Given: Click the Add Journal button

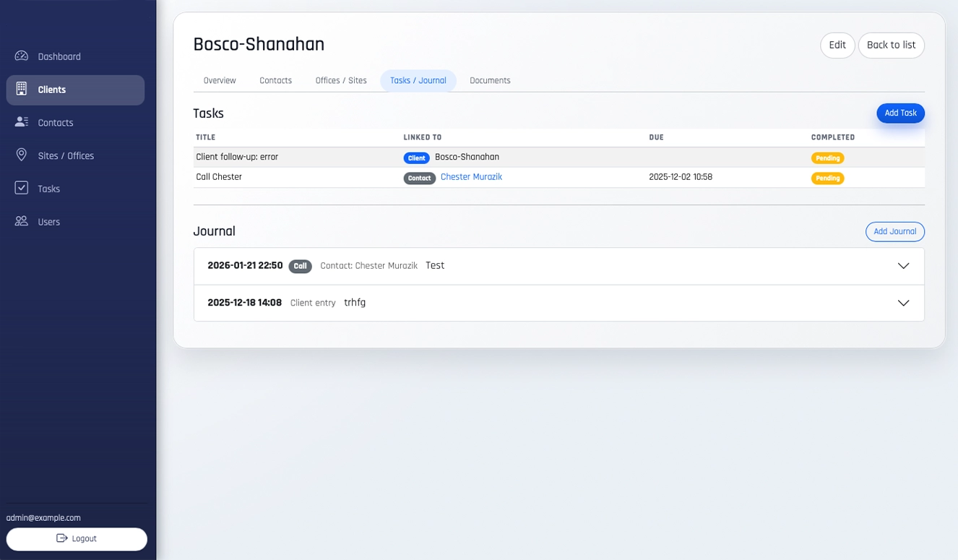Looking at the screenshot, I should pyautogui.click(x=894, y=232).
